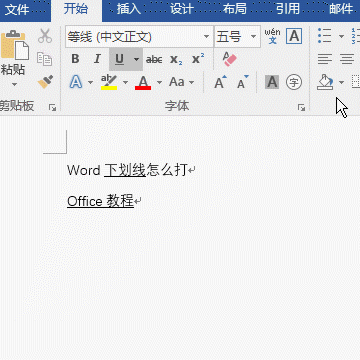Click the font size box 五号
This screenshot has width=360, height=360.
(x=231, y=37)
